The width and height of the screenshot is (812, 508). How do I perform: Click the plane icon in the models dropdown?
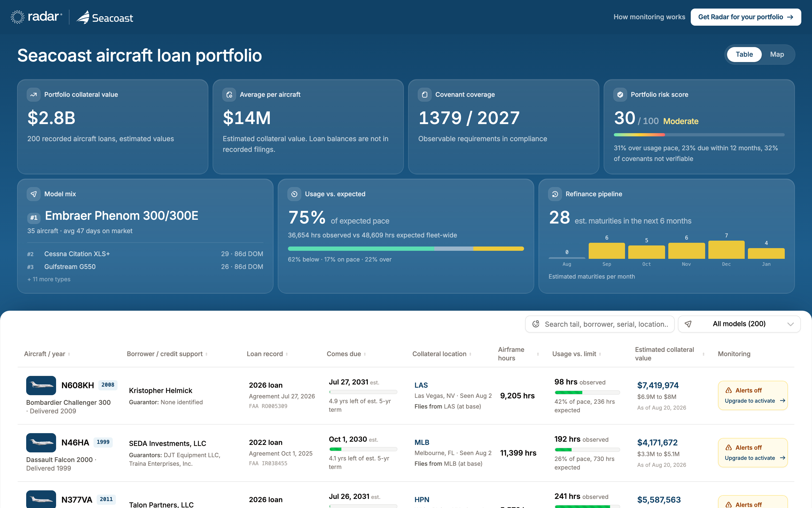[688, 324]
